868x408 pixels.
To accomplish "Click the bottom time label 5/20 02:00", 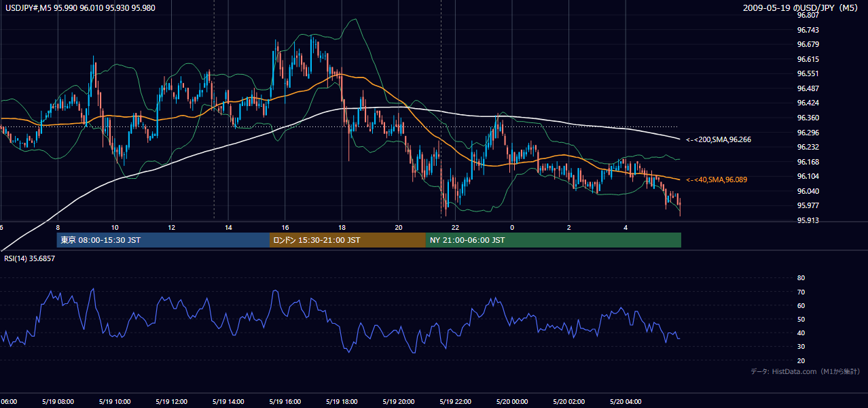I will tap(569, 402).
